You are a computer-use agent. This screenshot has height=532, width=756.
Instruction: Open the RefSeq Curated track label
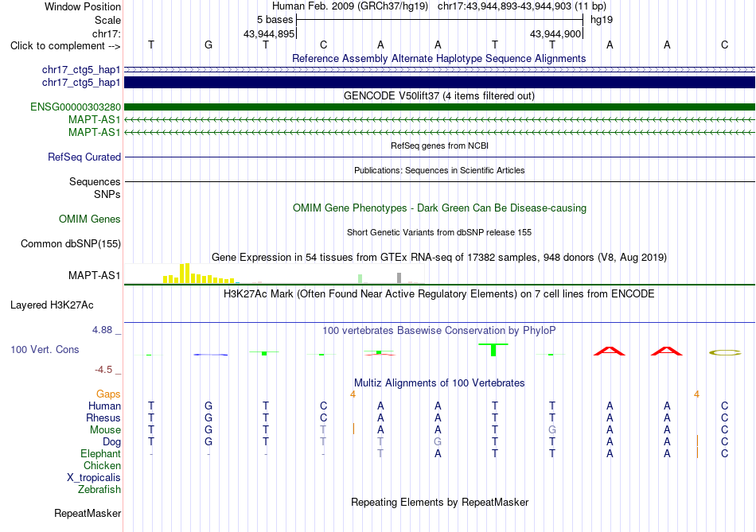(x=84, y=157)
